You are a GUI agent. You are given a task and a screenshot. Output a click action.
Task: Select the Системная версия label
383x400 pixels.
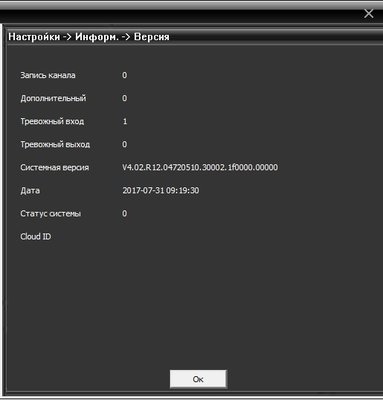coord(55,167)
